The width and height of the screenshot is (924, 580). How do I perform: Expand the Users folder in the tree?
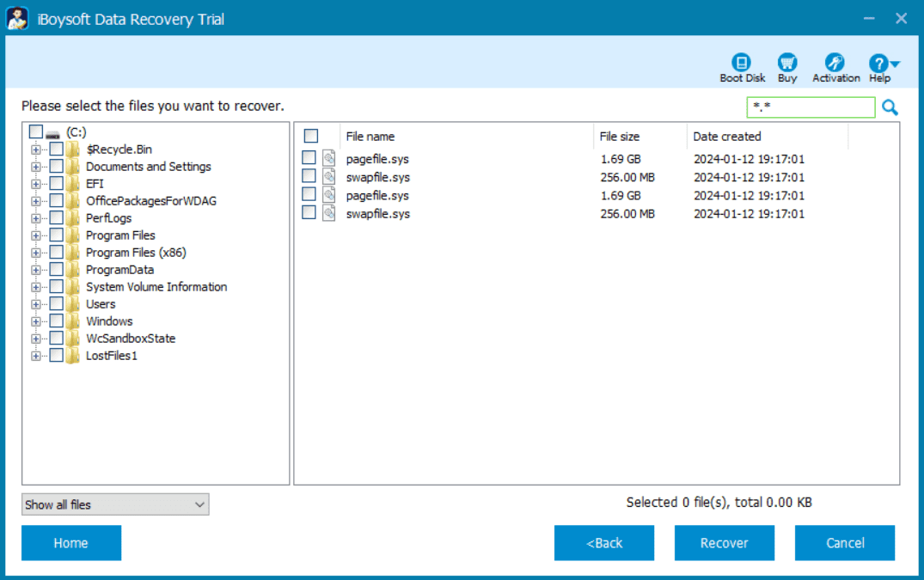tap(35, 303)
